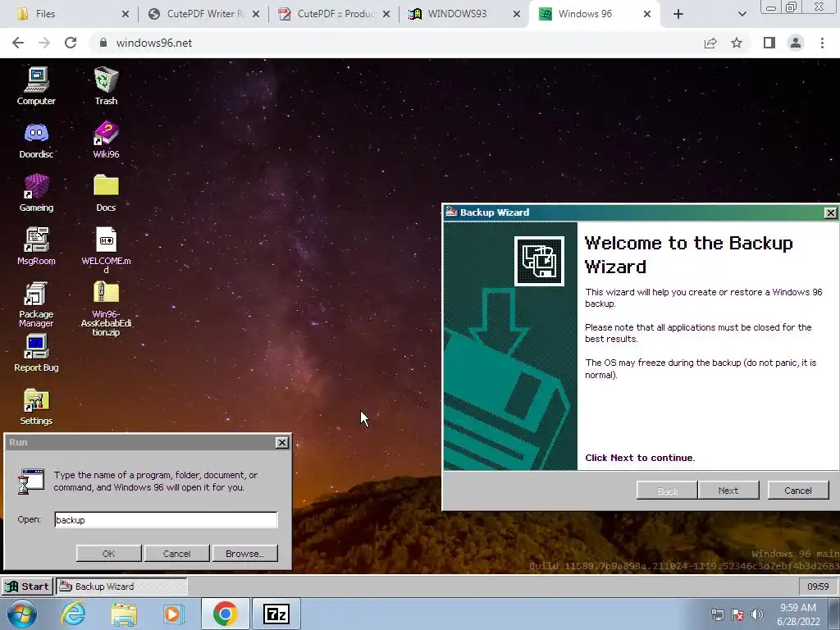Open the Report Bug desktop icon

coord(36,353)
